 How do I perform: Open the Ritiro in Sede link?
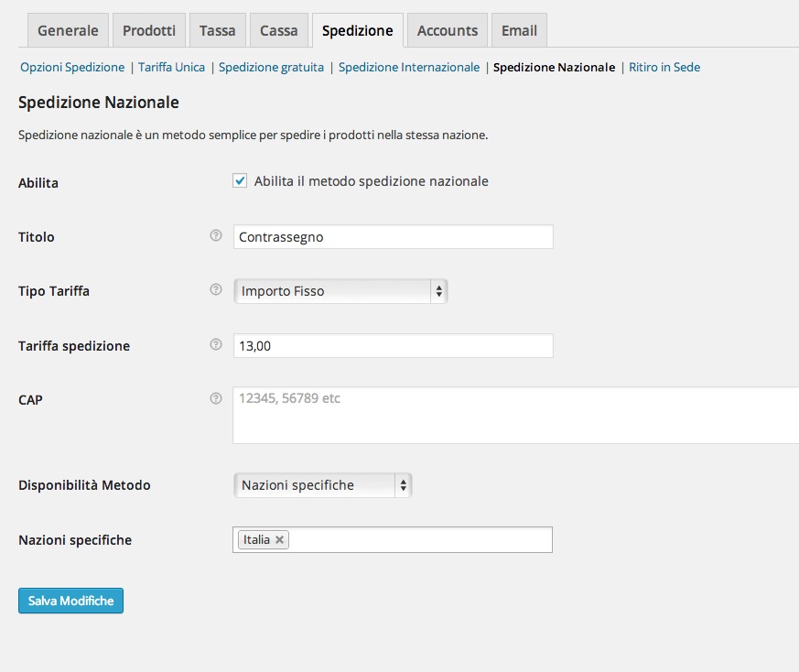coord(664,67)
